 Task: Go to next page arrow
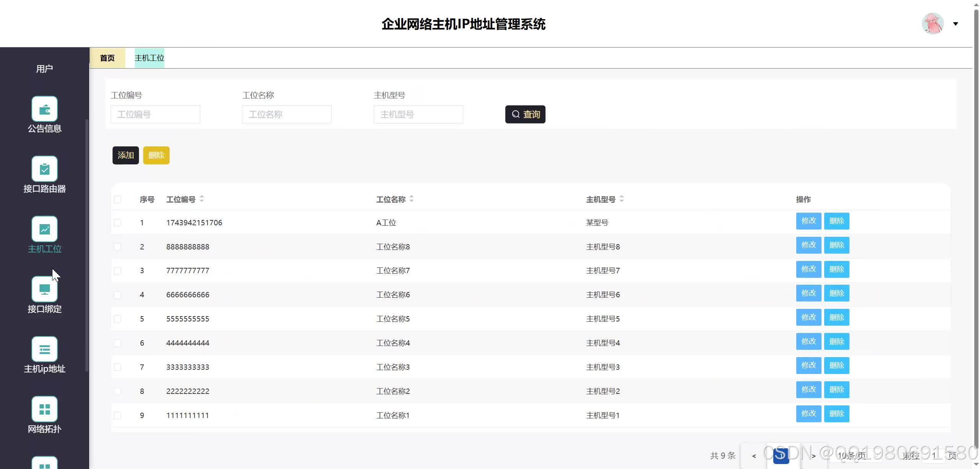[813, 456]
